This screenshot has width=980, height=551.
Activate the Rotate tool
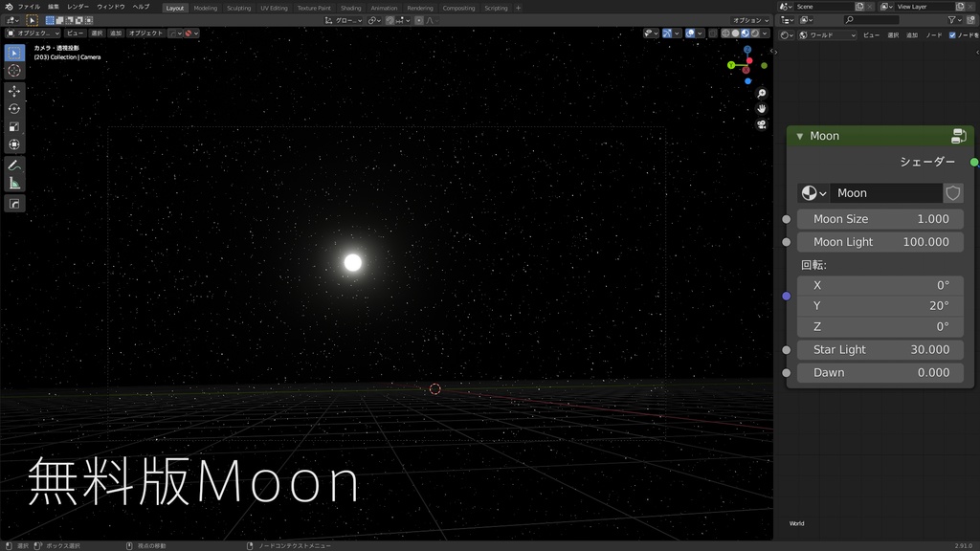(x=13, y=109)
